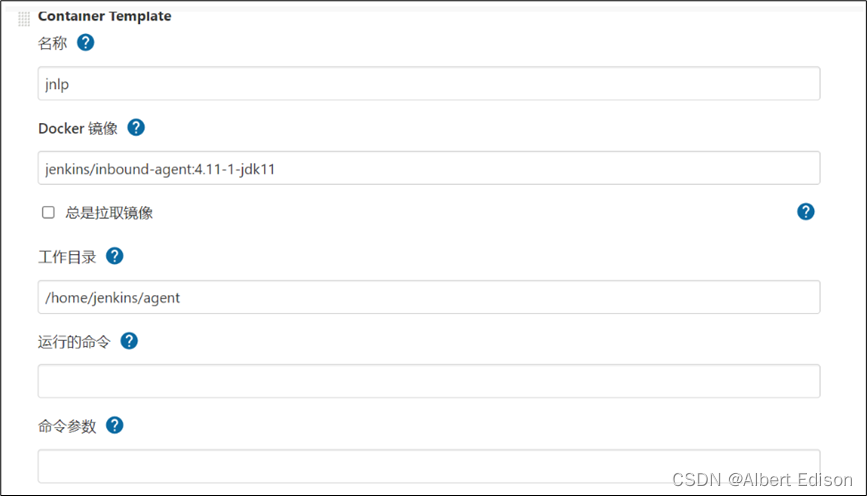
Task: Click the 运行的命令 label text
Action: (x=74, y=341)
